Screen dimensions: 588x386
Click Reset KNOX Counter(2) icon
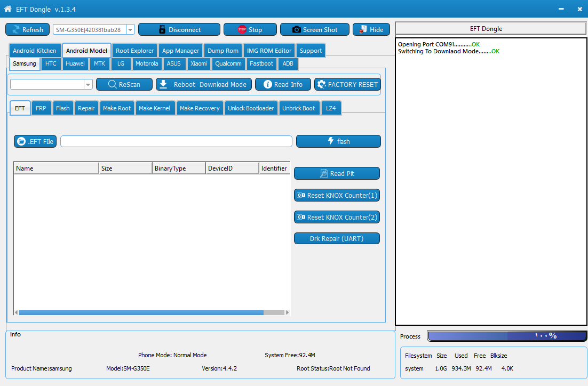click(x=301, y=217)
